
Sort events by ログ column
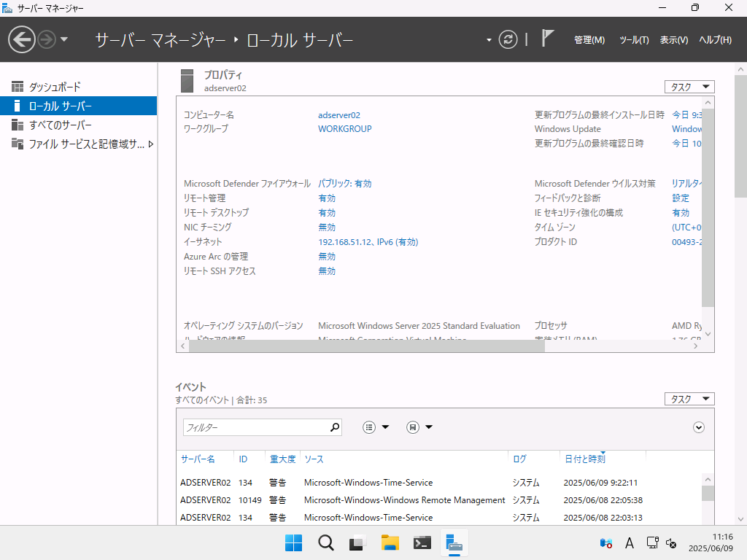(x=519, y=459)
